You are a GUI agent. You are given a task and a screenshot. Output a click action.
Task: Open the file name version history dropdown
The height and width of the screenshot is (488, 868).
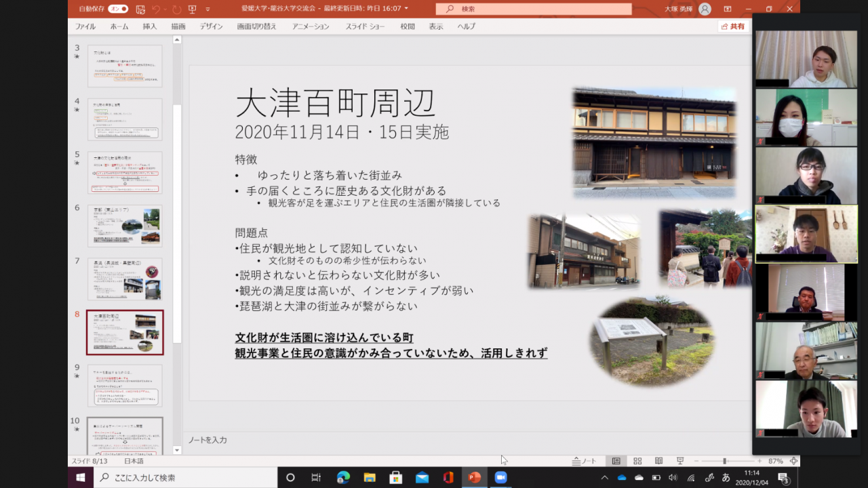406,9
